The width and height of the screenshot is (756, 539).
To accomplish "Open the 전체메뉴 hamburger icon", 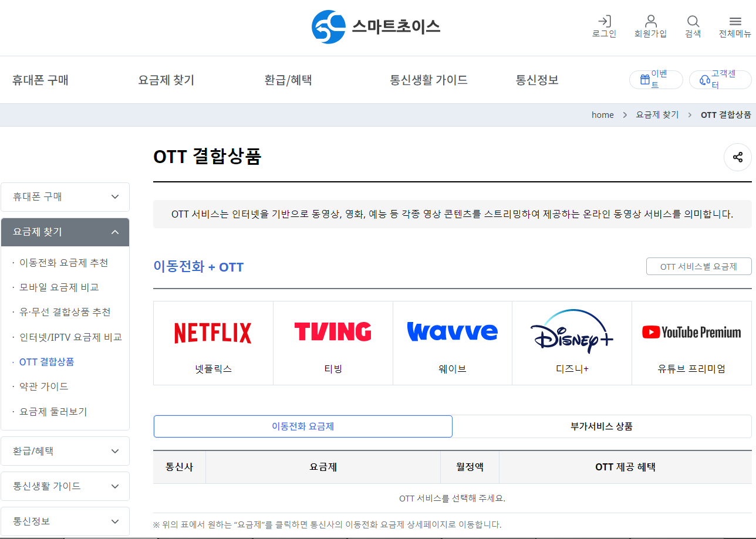I will [x=735, y=21].
